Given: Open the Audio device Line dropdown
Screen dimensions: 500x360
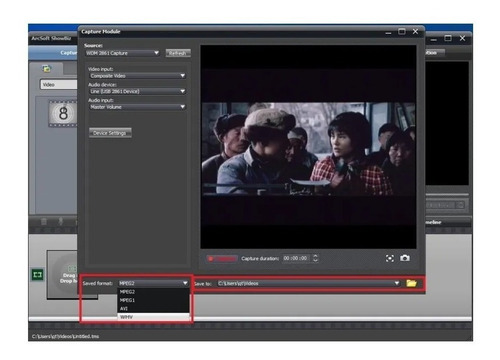Looking at the screenshot, I should [137, 91].
